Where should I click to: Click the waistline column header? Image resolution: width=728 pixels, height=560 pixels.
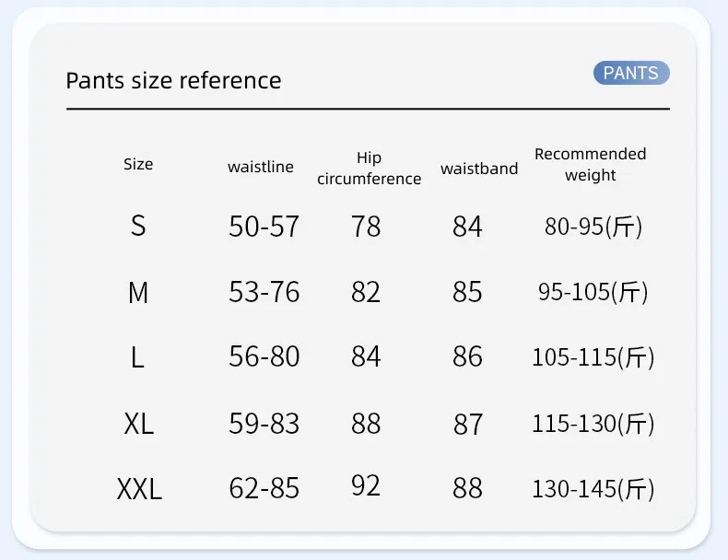click(x=261, y=167)
